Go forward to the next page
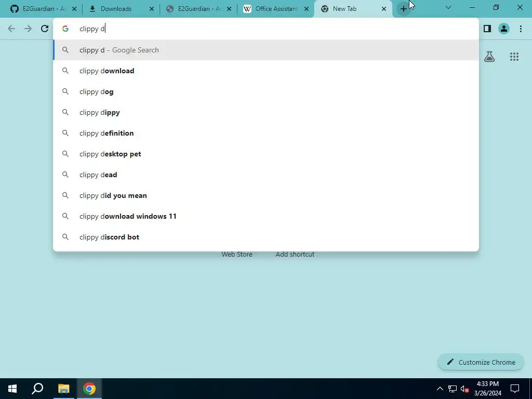Screen dimensions: 532x399 (28, 29)
